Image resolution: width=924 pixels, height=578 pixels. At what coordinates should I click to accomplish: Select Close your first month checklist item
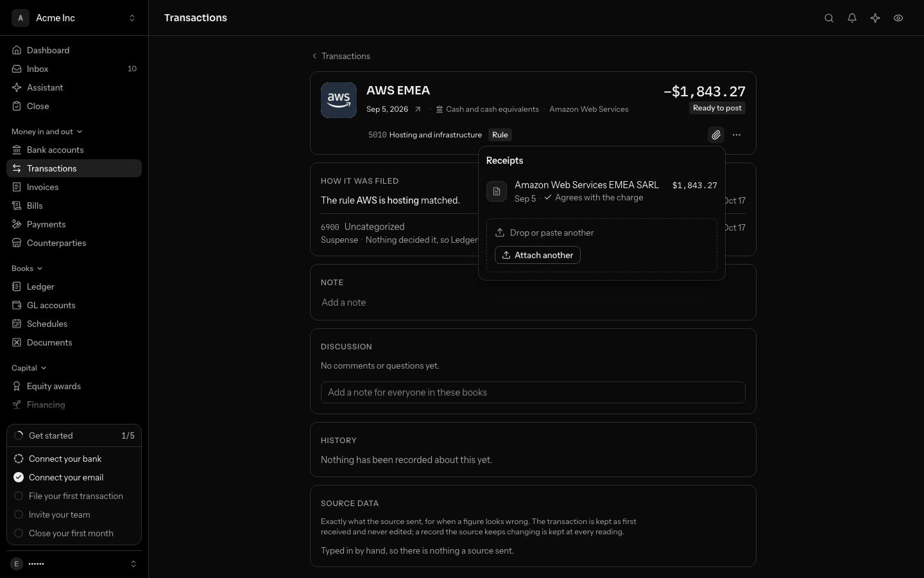pyautogui.click(x=74, y=533)
